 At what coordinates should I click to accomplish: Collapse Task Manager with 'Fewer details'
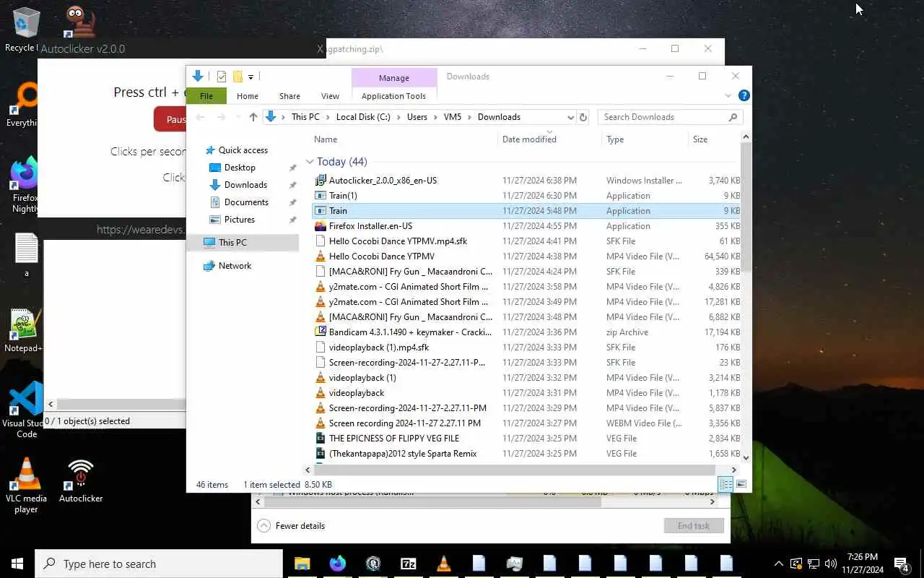292,526
